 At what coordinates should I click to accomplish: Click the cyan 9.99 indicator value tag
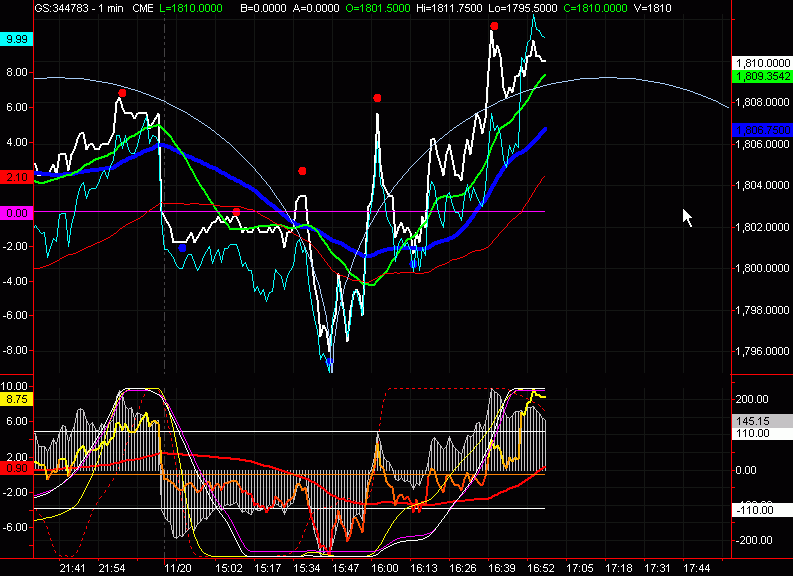point(17,39)
